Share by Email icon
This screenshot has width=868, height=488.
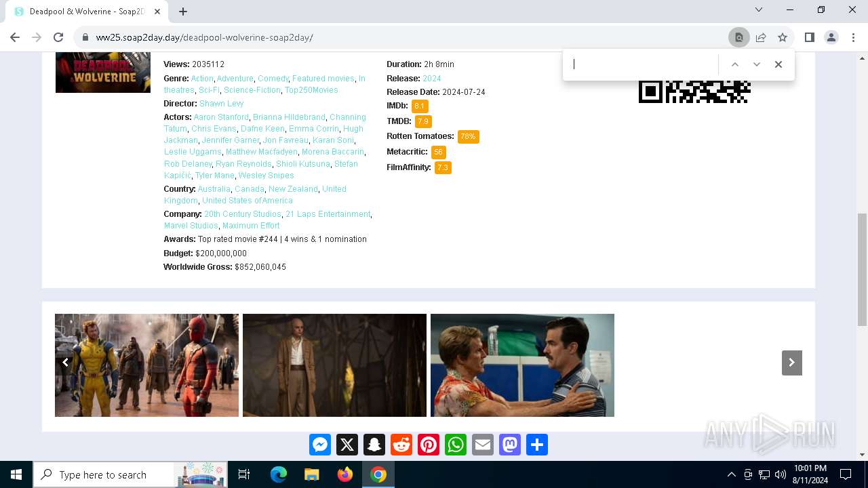point(483,445)
